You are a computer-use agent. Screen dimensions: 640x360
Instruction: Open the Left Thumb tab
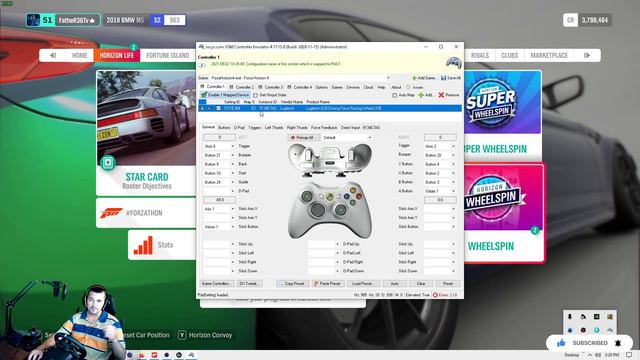tap(273, 128)
